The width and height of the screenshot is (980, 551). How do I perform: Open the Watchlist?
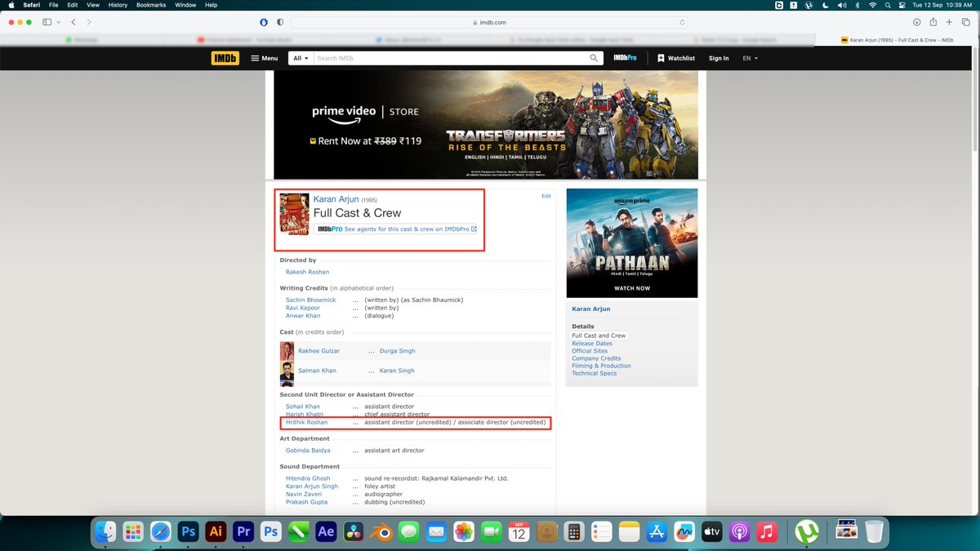pos(676,58)
